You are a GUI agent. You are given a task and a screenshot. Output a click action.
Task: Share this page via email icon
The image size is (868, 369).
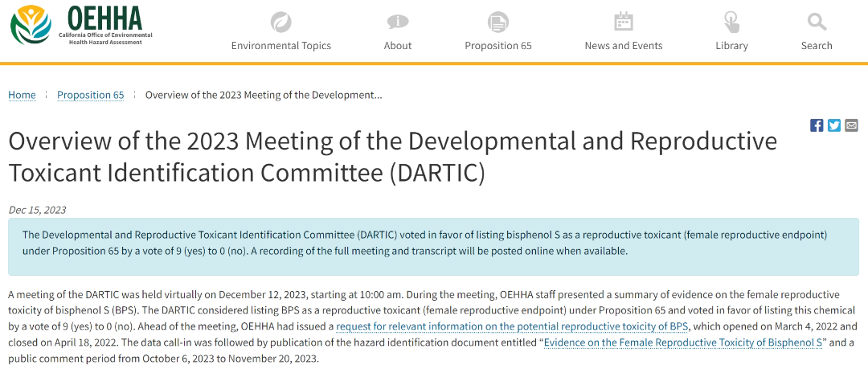click(x=851, y=125)
